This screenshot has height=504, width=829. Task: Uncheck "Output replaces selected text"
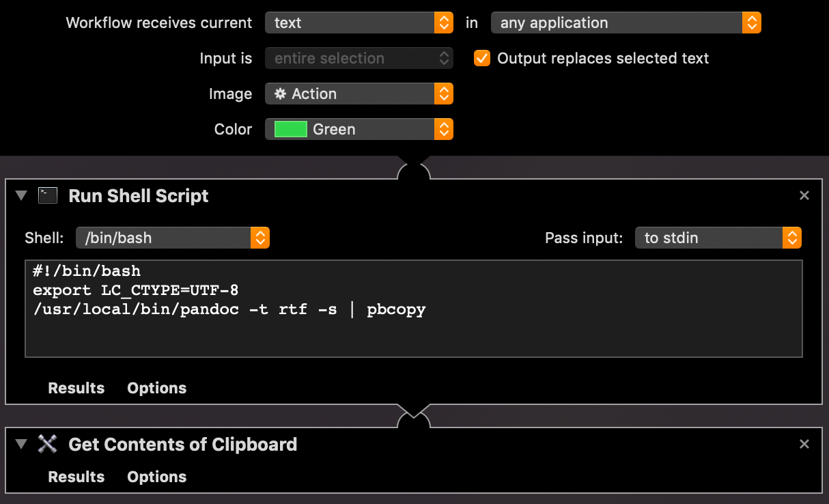pyautogui.click(x=482, y=58)
